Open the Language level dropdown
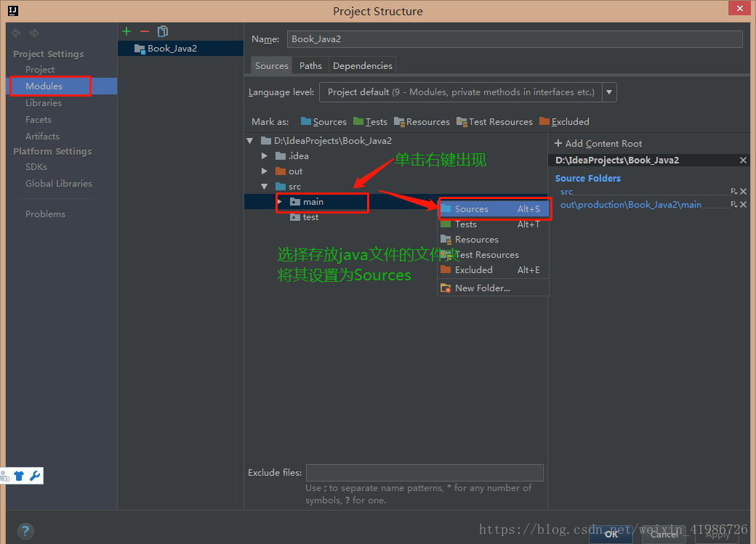 point(608,92)
